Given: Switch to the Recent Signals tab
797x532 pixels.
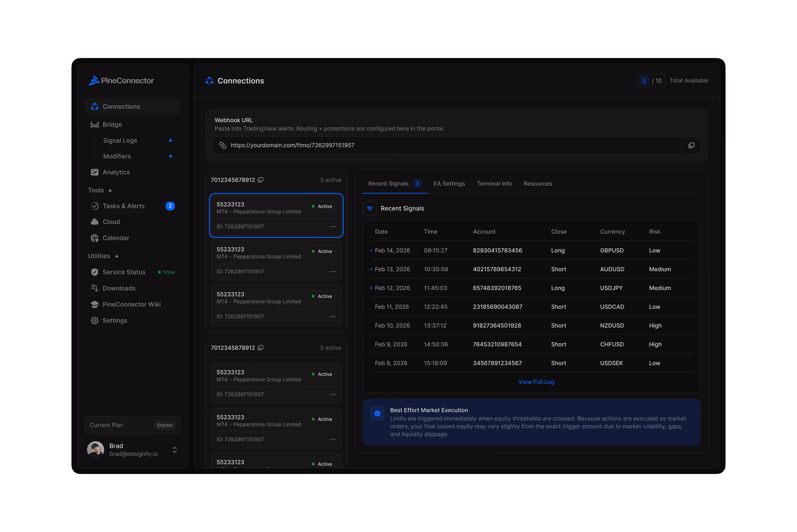Looking at the screenshot, I should click(x=395, y=183).
